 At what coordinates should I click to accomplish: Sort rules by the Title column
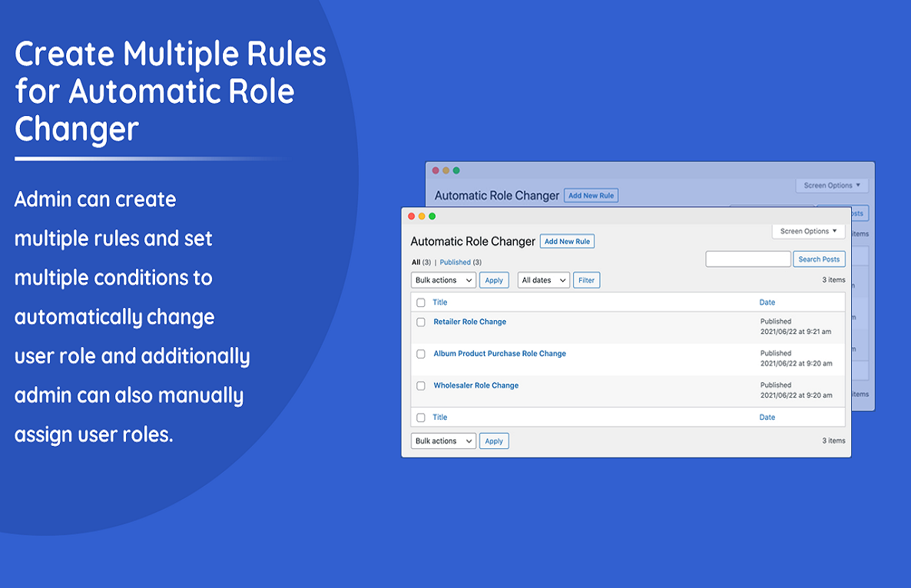[439, 302]
